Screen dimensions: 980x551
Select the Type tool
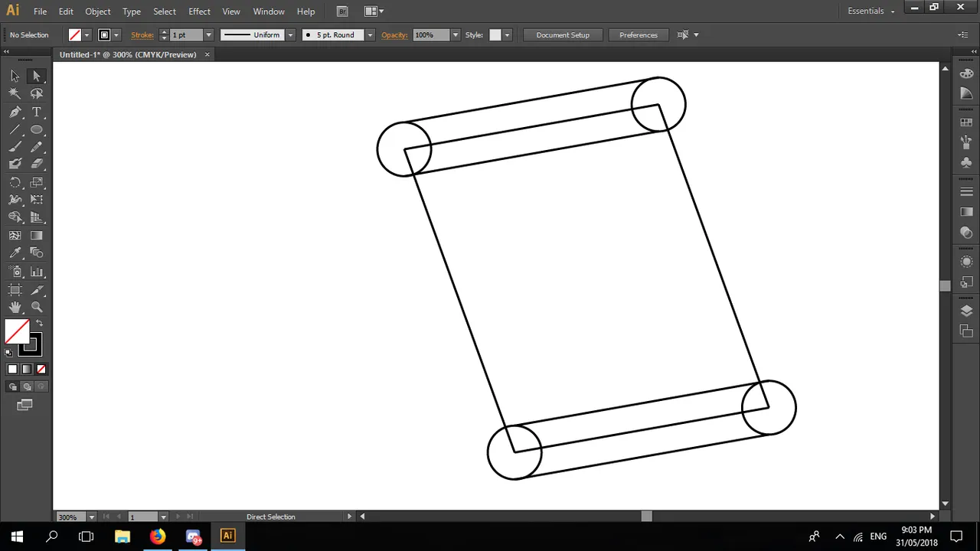tap(36, 112)
